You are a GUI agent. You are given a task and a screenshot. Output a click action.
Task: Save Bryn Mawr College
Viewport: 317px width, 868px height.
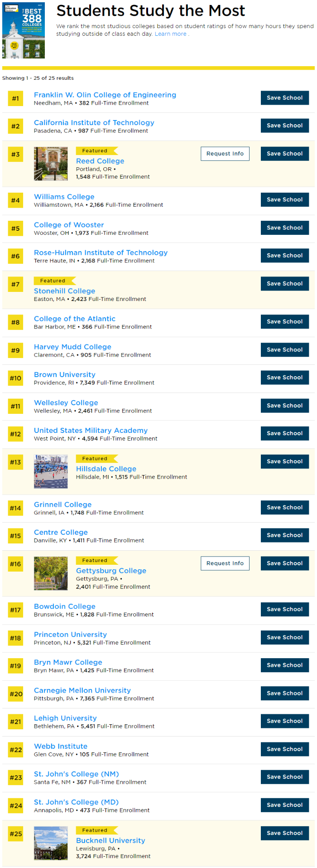(285, 665)
